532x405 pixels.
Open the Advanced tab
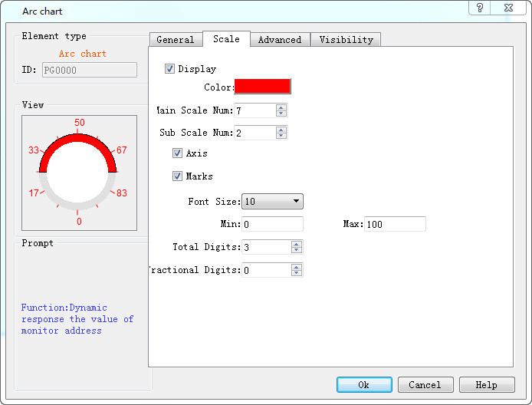tap(280, 40)
